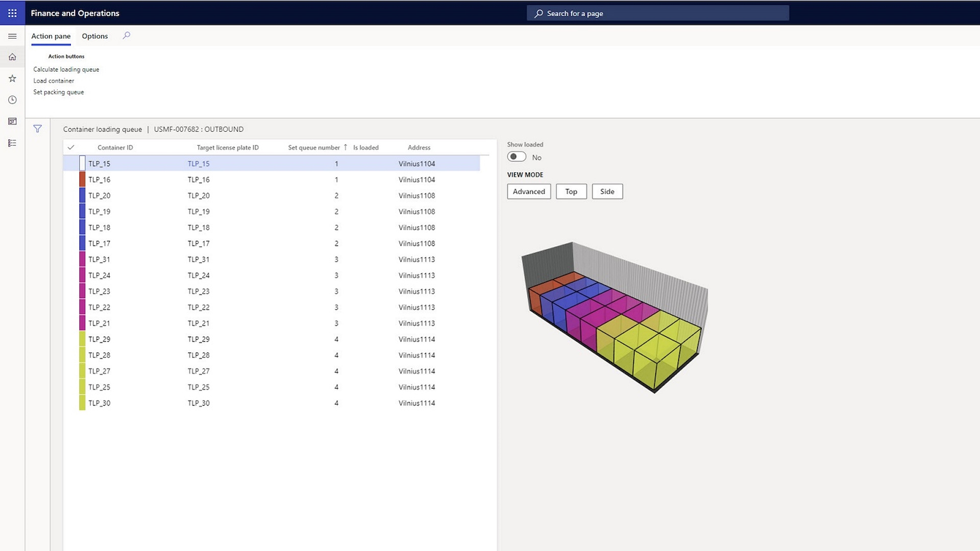Screen dimensions: 980x551
Task: Go to Home in sidebar
Action: click(x=12, y=57)
